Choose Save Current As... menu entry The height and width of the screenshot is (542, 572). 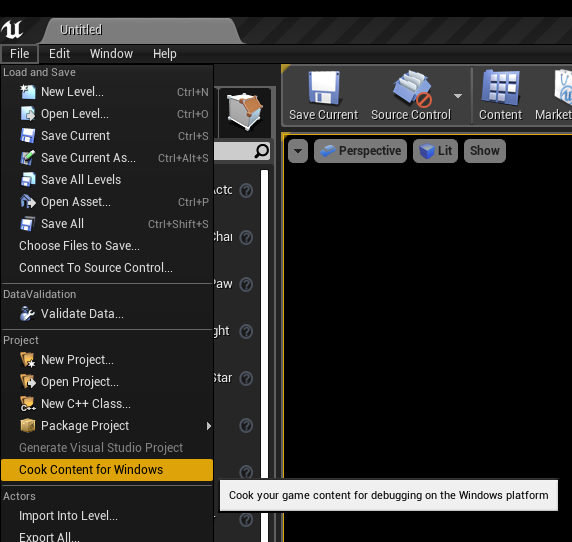(107, 158)
